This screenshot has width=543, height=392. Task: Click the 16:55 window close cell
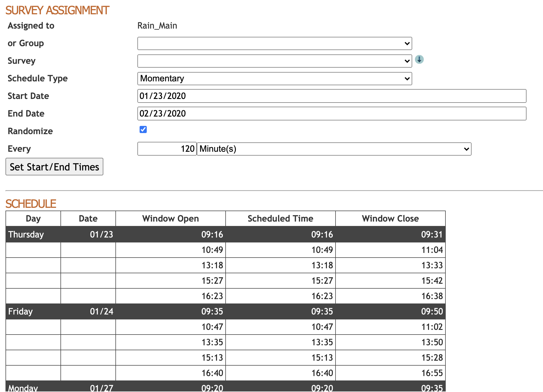point(432,373)
